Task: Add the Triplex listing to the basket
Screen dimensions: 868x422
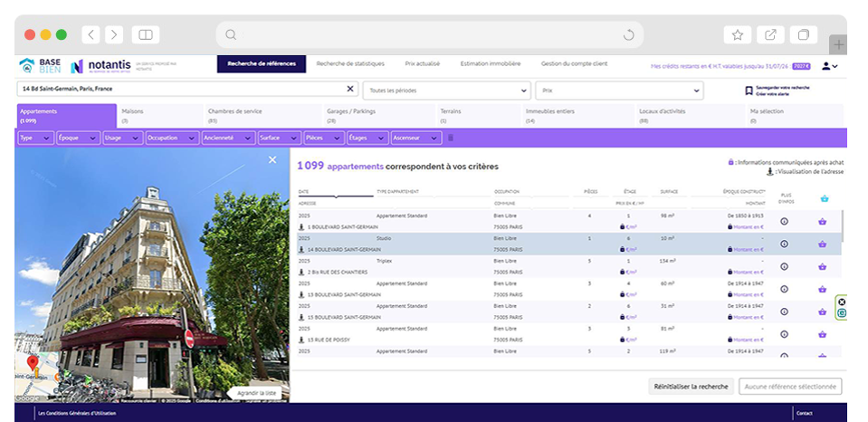Action: [823, 266]
